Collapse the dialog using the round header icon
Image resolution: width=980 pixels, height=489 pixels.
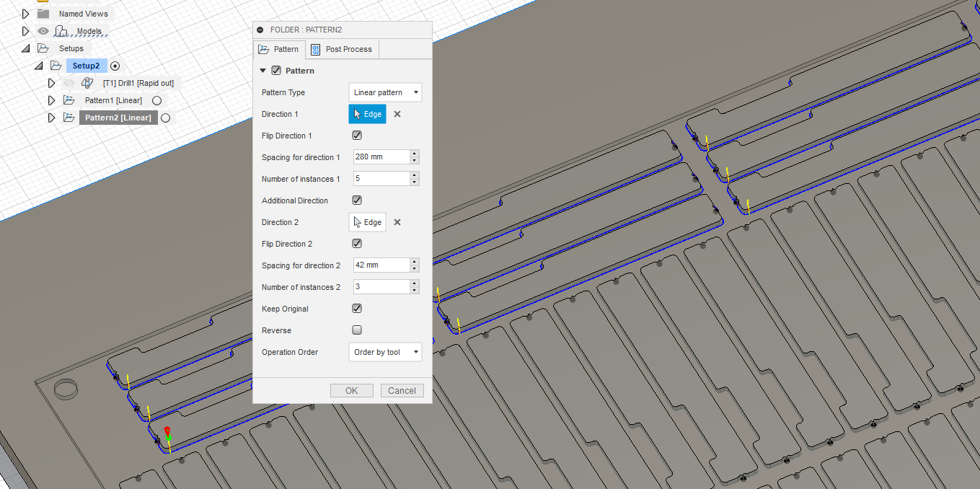coord(260,30)
